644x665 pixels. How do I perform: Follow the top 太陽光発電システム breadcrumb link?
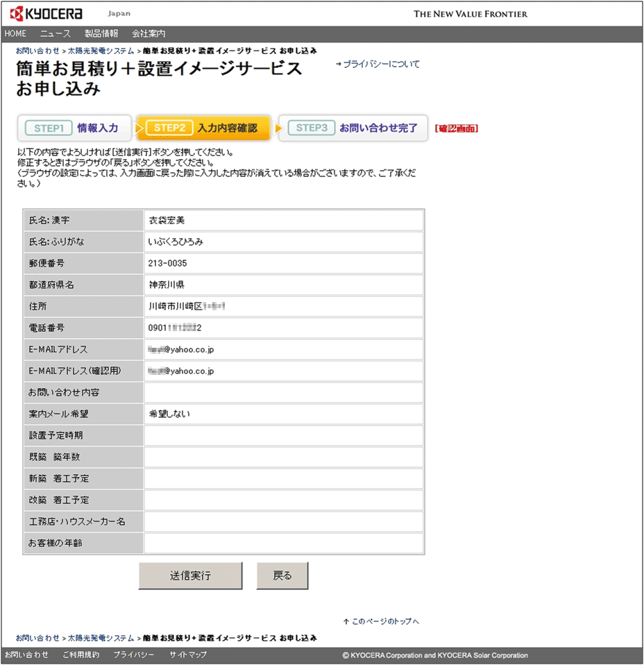point(101,51)
